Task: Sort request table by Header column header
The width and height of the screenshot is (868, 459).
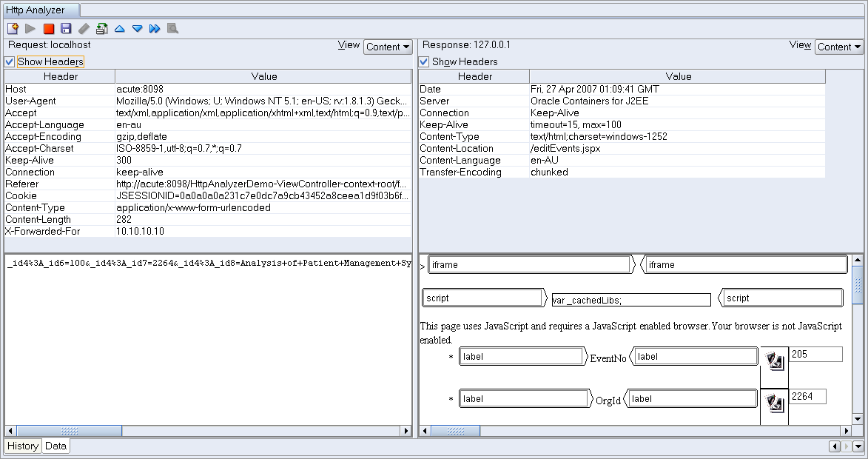Action: tap(61, 76)
